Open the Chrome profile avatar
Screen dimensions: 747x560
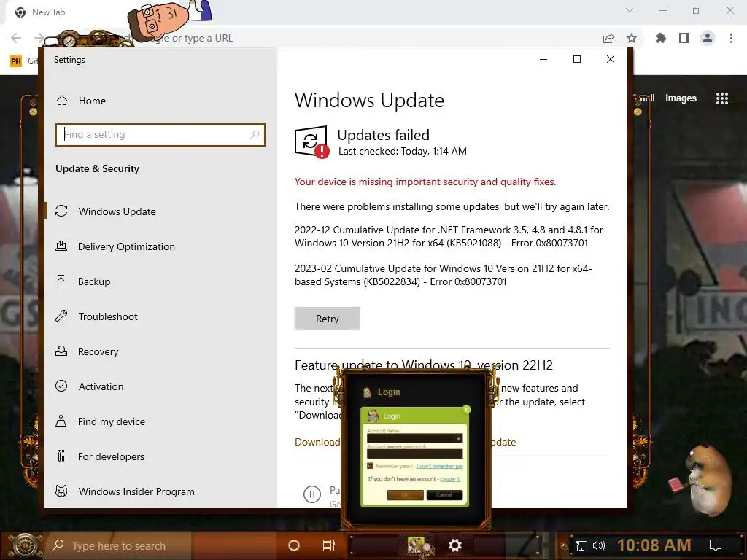click(708, 38)
